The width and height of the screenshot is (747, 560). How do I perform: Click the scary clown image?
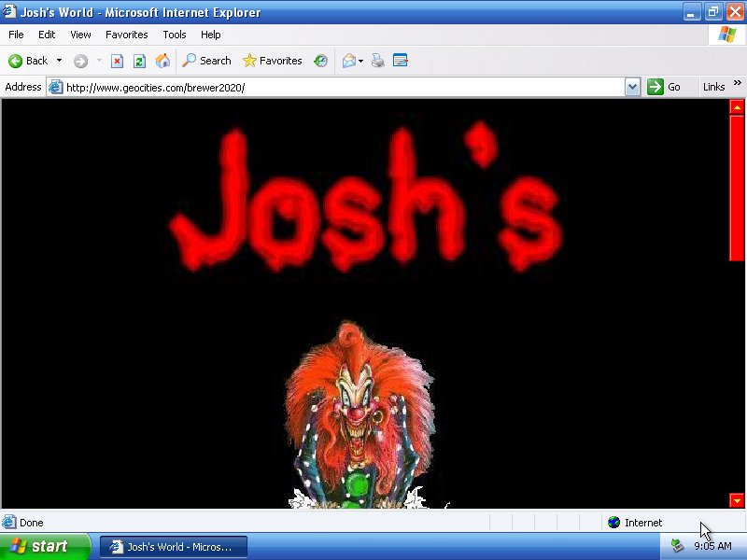360,414
